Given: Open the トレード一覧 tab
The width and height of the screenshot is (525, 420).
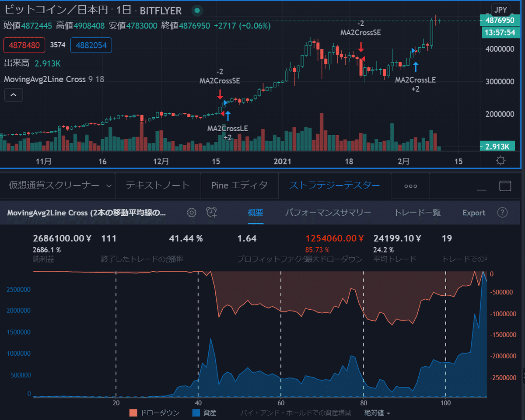Looking at the screenshot, I should [419, 213].
